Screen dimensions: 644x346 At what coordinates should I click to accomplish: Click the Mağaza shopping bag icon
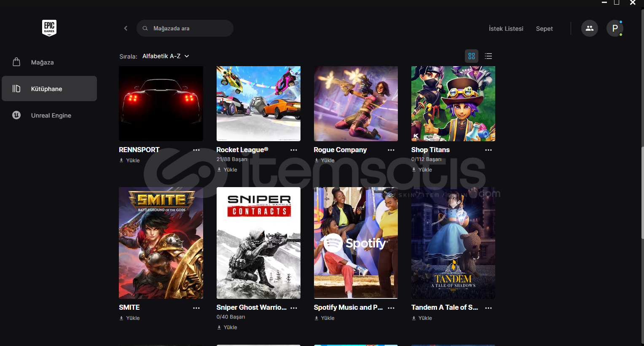click(16, 62)
